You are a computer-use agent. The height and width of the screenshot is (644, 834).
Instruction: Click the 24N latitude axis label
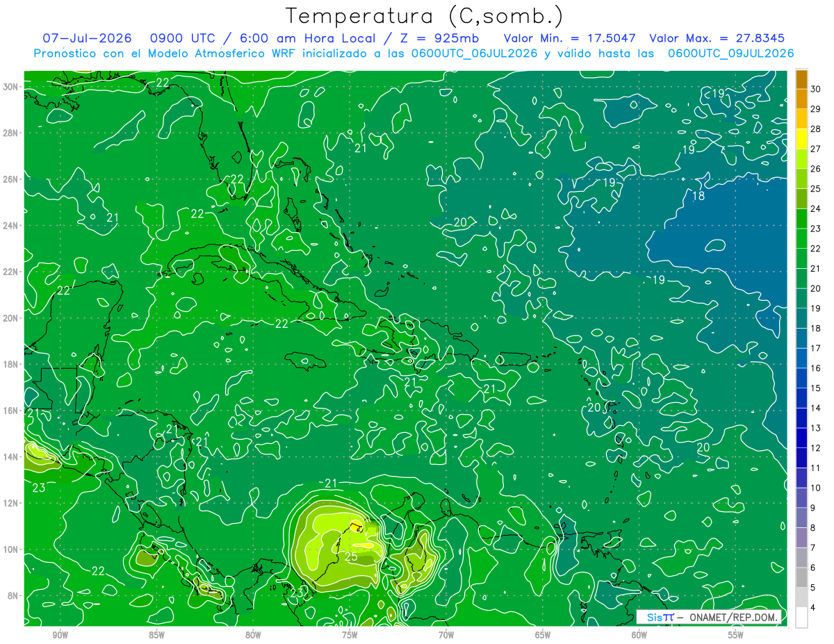coord(11,226)
